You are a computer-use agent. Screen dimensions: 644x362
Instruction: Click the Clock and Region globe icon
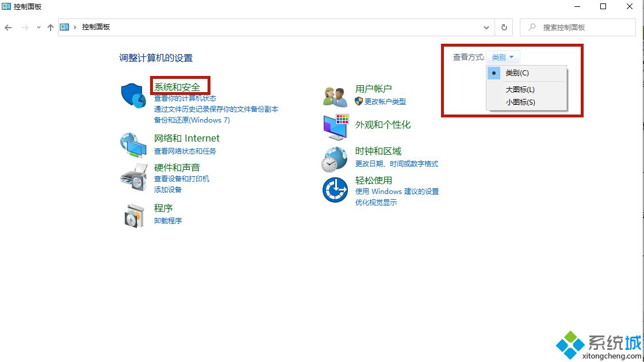(x=335, y=159)
